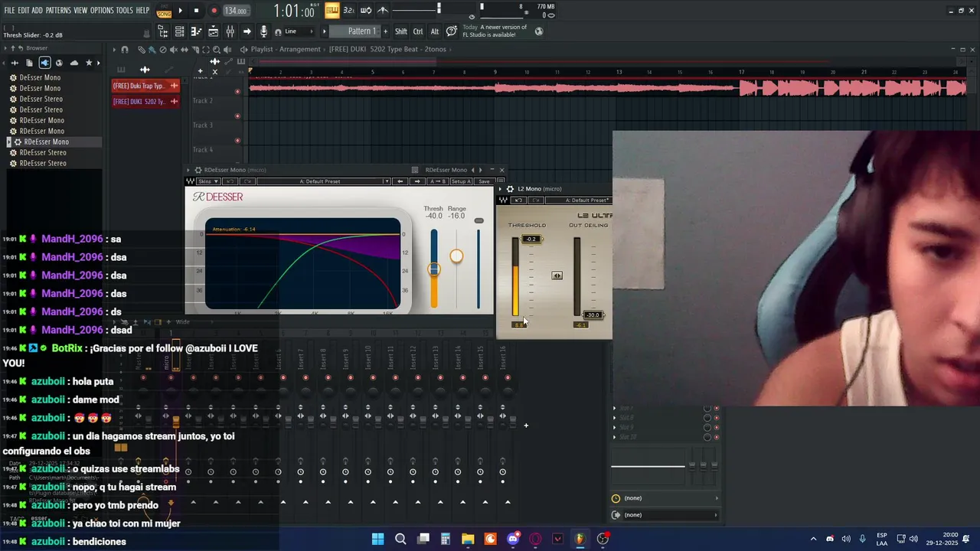Select the cloud icon in Browser
980x551 pixels.
point(74,63)
